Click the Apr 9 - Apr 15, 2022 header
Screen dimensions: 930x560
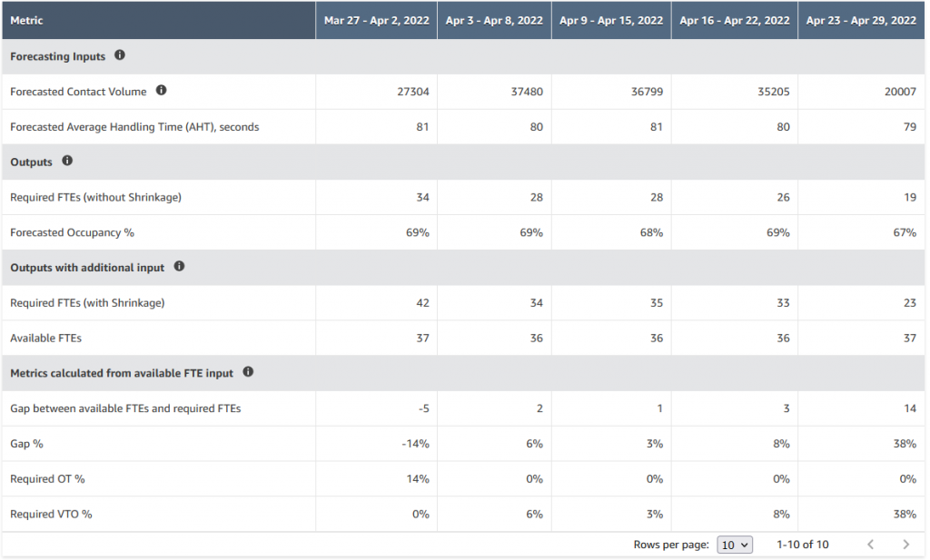point(611,20)
